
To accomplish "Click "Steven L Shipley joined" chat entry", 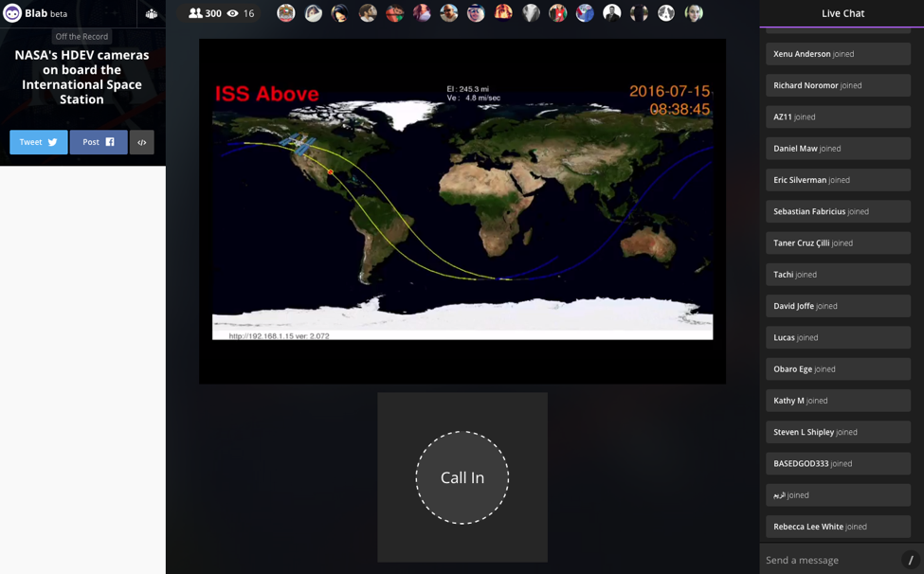I will tap(838, 432).
